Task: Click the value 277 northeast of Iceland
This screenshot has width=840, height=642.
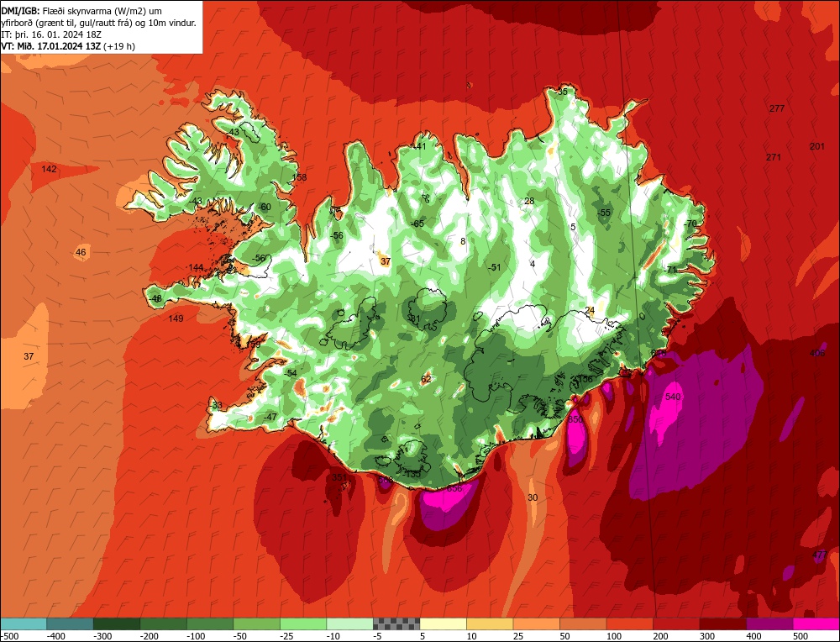Action: (777, 108)
